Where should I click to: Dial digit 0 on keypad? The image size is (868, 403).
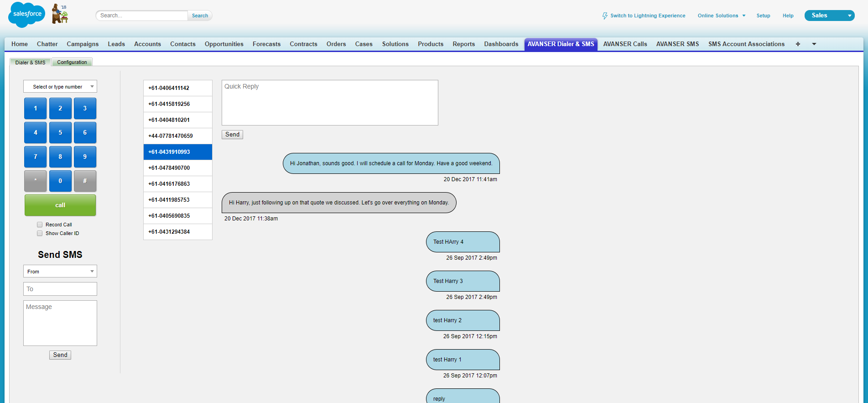[60, 181]
